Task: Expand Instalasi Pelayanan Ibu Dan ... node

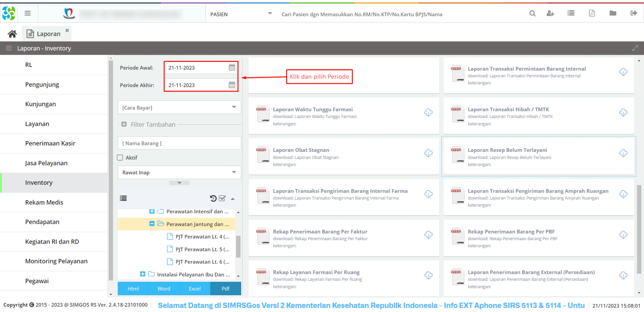Action: (142, 274)
